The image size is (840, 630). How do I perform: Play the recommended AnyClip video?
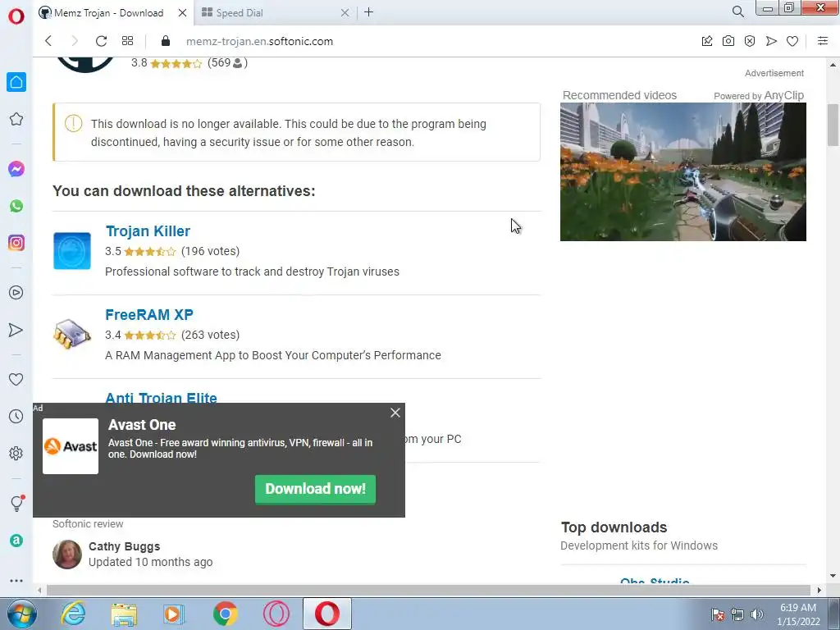pyautogui.click(x=683, y=171)
